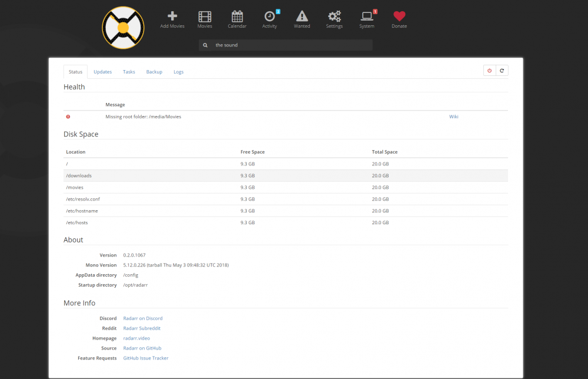This screenshot has height=379, width=588.
Task: Open the GitHub Issue Tracker link
Action: 145,358
